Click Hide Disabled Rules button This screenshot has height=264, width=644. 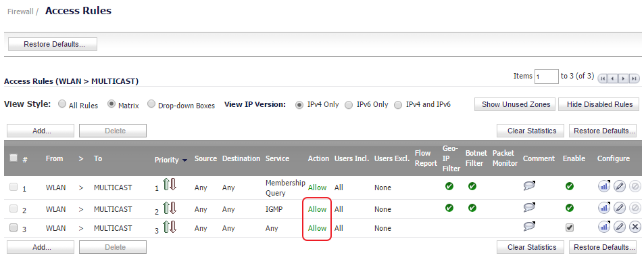(599, 104)
